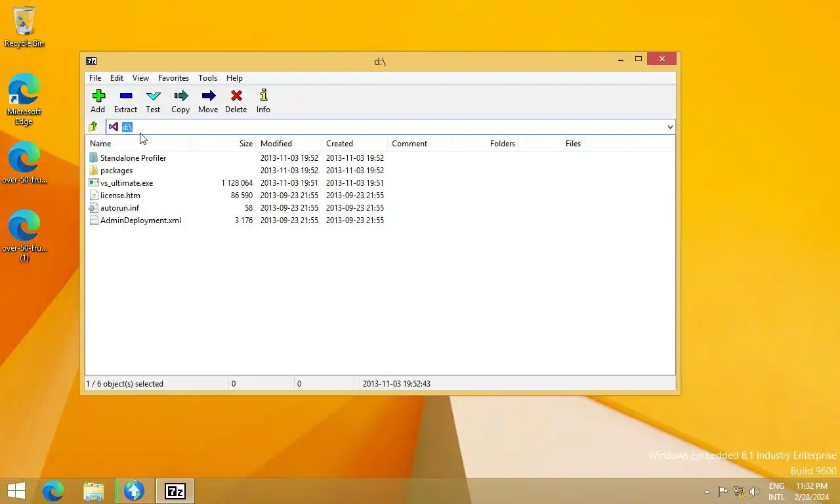Select the over-50-fru... desktop file

24,163
